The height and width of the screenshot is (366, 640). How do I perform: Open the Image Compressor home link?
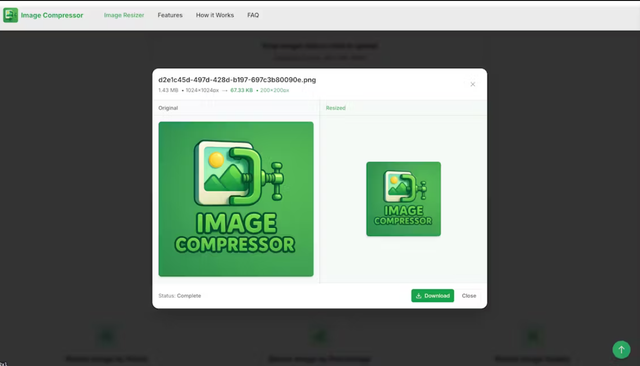52,15
